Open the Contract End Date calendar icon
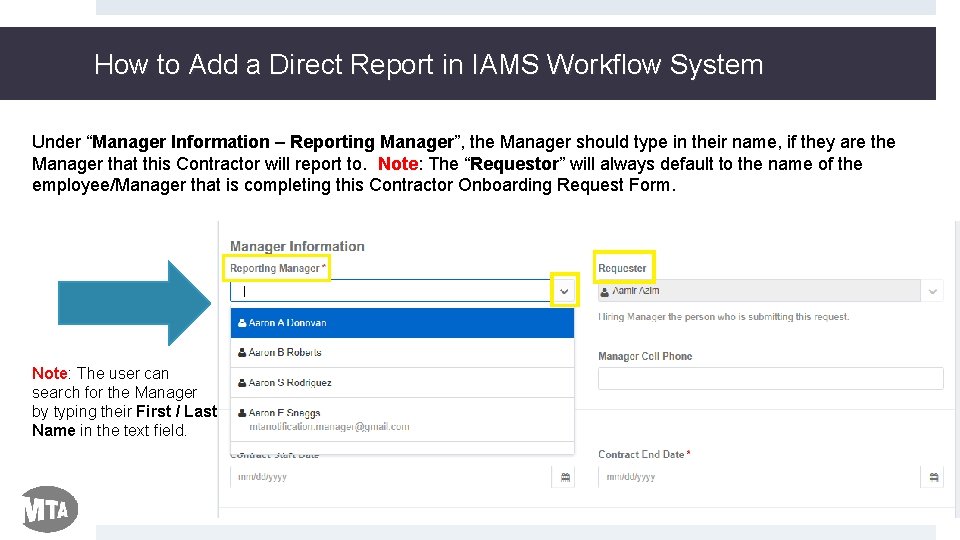The width and height of the screenshot is (960, 540). click(934, 477)
